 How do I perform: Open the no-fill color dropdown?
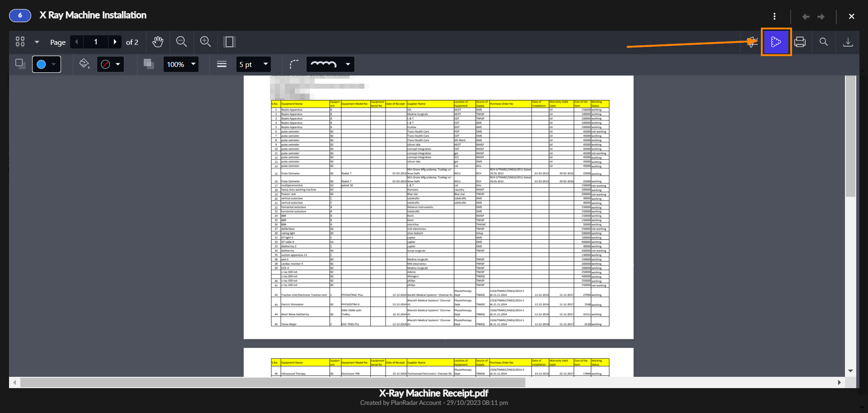(110, 64)
